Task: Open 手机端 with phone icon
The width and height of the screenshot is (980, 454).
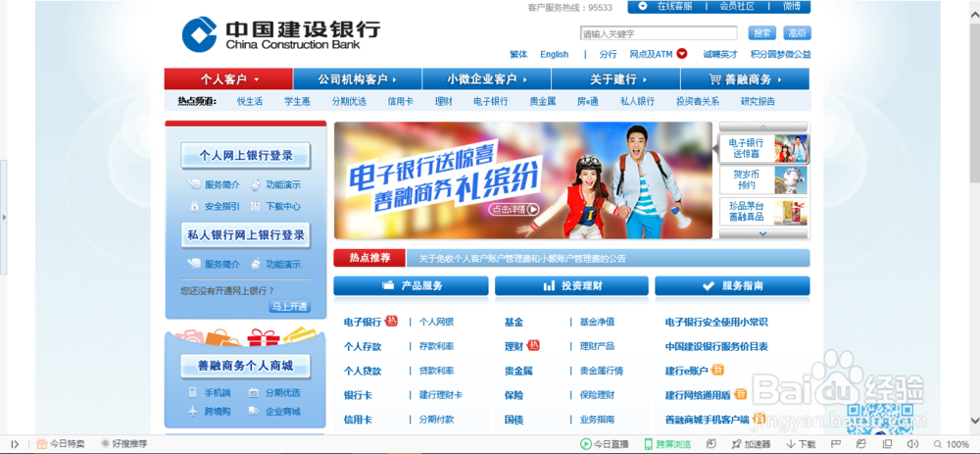Action: [x=210, y=393]
